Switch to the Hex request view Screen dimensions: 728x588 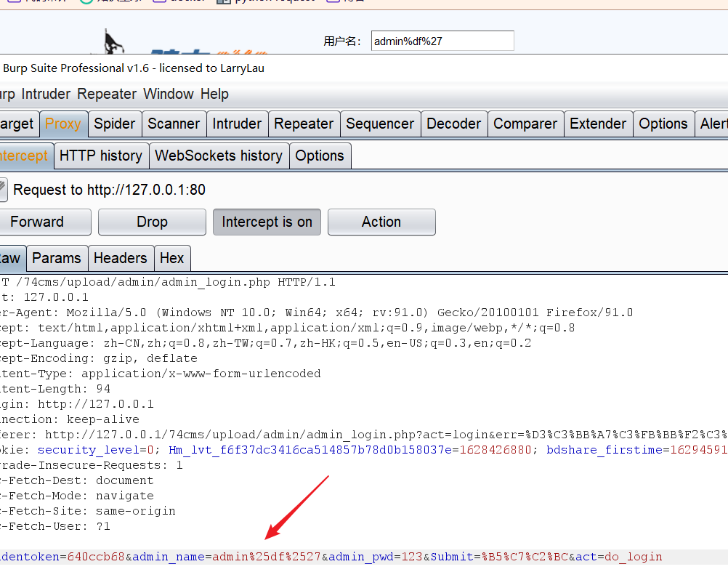click(172, 258)
